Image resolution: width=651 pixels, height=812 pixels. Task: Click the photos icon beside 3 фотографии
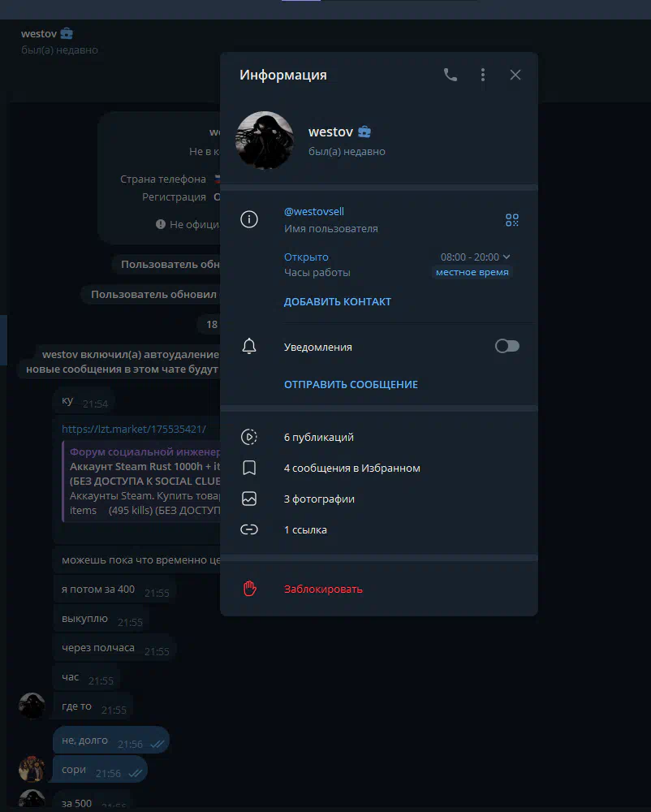(x=249, y=499)
